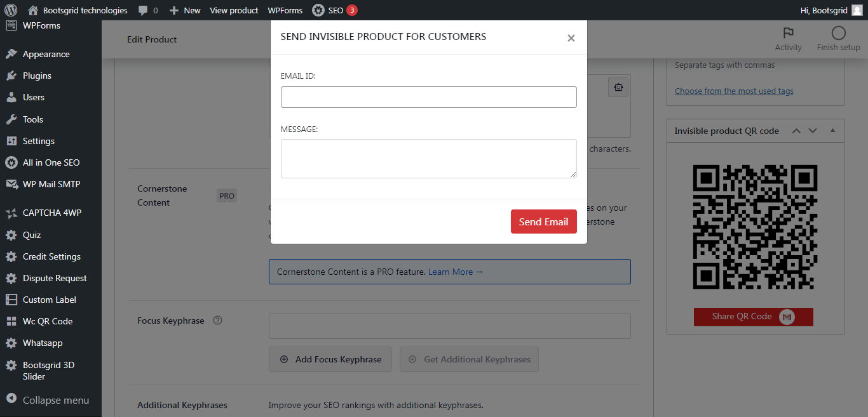Image resolution: width=868 pixels, height=417 pixels.
Task: Click Add Focus Keyphrase button
Action: click(330, 359)
